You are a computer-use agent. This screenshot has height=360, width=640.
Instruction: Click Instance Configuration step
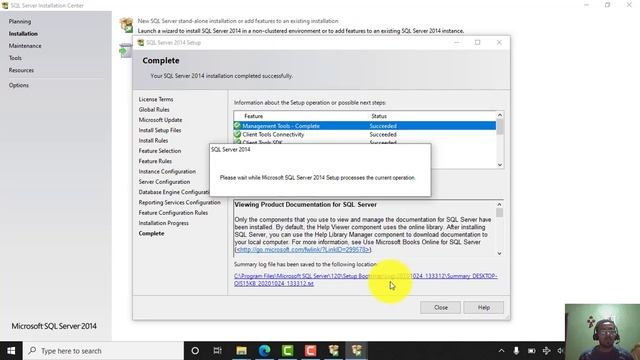[167, 171]
